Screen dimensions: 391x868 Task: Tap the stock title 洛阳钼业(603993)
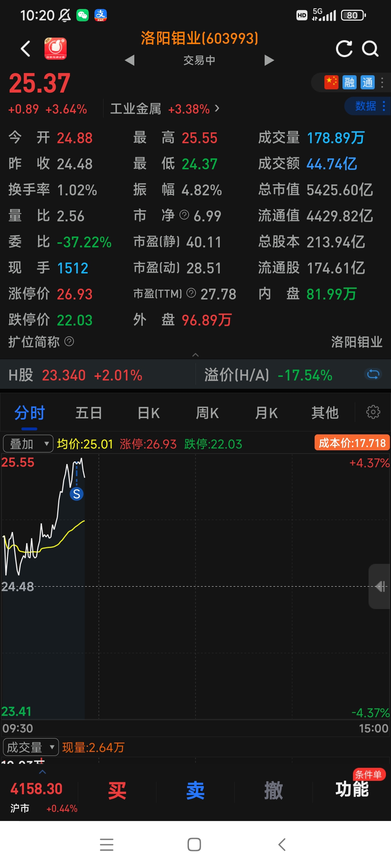199,38
